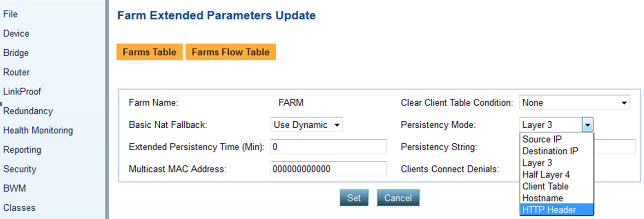644x219 pixels.
Task: Open the Redundancy sidebar item
Action: pos(28,111)
